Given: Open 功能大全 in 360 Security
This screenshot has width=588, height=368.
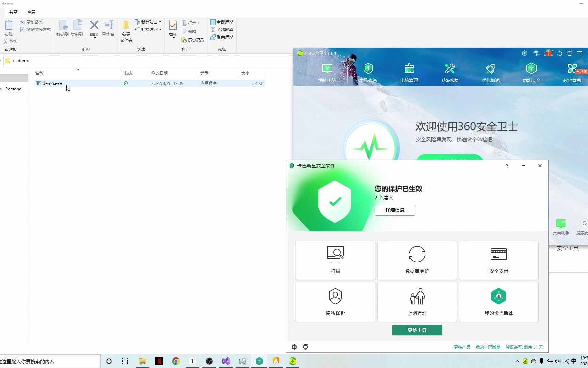Looking at the screenshot, I should click(532, 73).
